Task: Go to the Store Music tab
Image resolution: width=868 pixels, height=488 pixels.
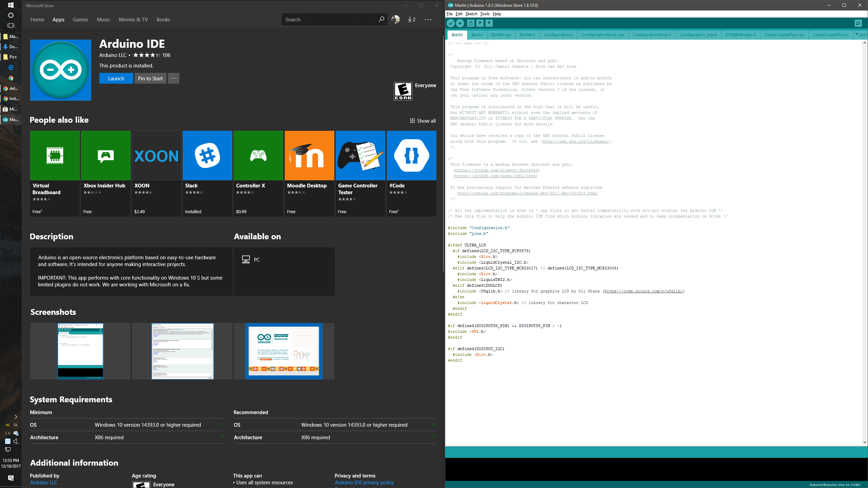Action: point(103,20)
